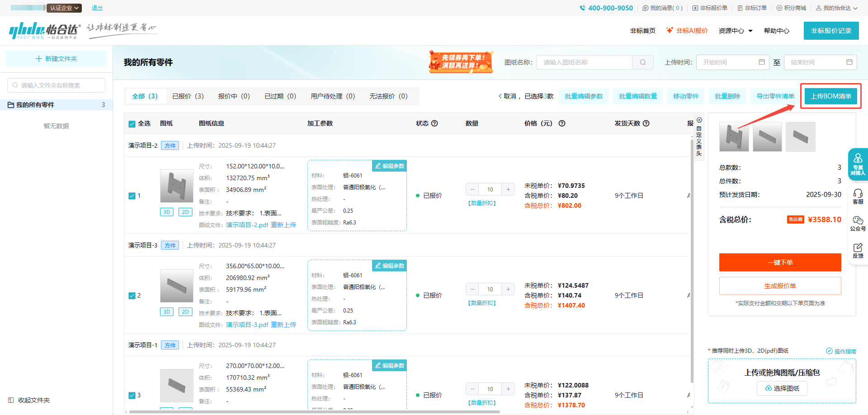Click the help icon next to 发货天数
The width and height of the screenshot is (868, 415).
point(646,123)
